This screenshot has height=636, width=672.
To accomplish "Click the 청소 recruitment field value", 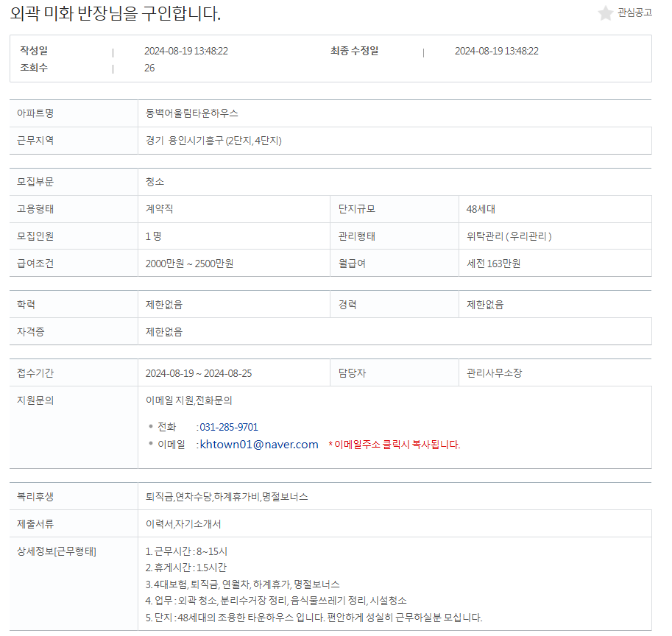I will [x=155, y=182].
